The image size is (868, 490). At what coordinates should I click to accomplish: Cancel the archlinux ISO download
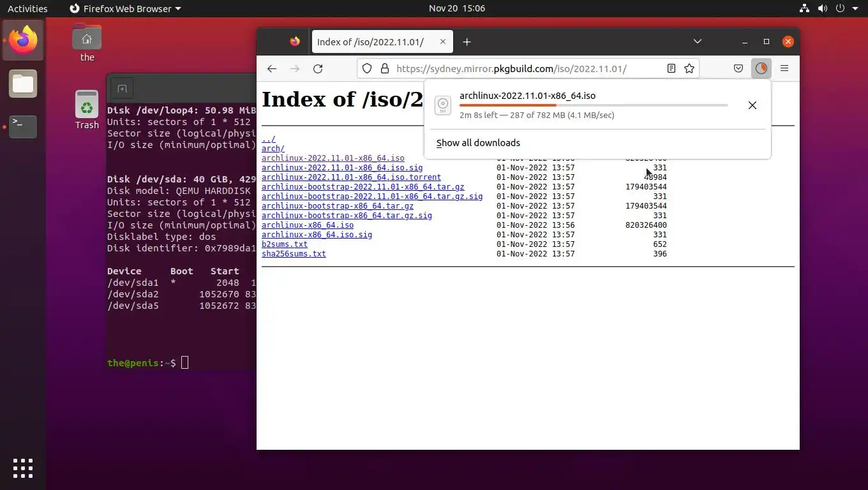click(x=752, y=105)
